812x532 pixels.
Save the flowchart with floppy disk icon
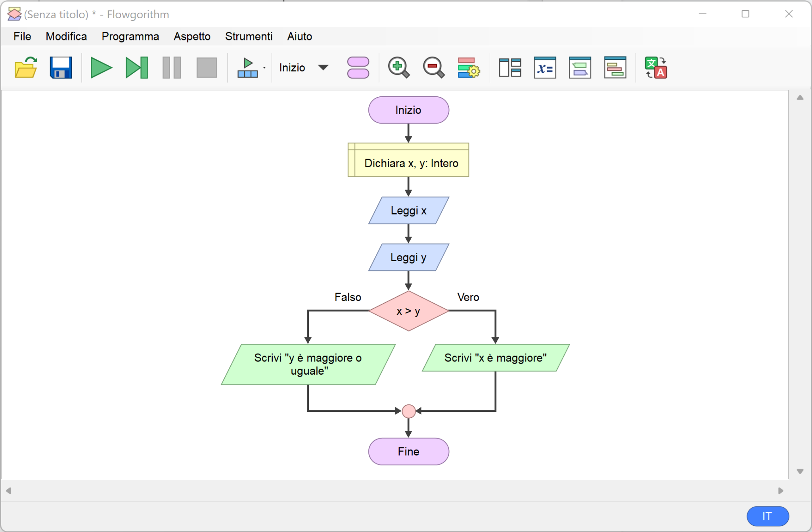61,67
